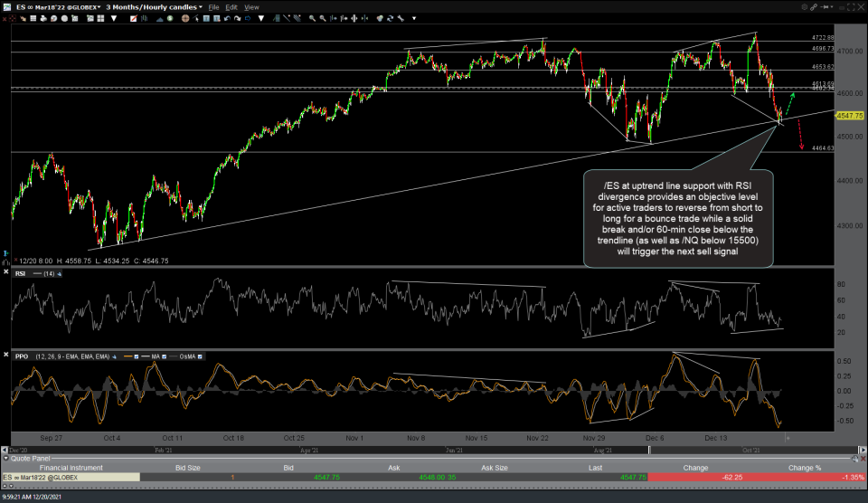This screenshot has height=503, width=868.
Task: Open RSI (14) settings arrow
Action: 60,273
